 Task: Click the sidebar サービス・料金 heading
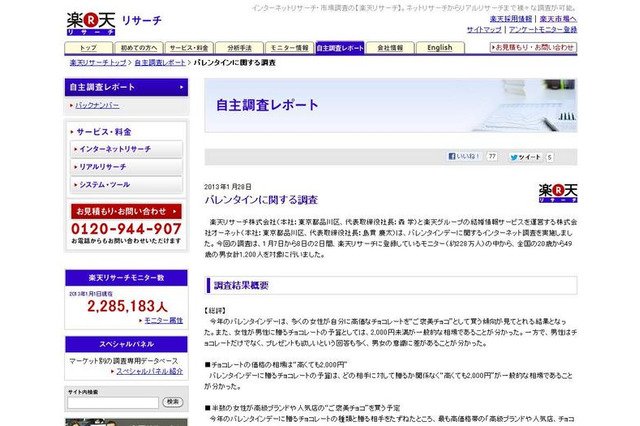coord(104,132)
